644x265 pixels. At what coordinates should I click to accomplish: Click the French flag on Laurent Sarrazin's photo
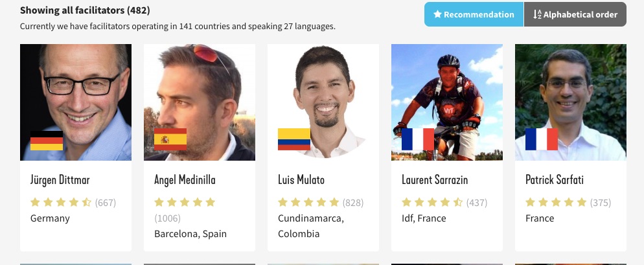[x=418, y=139]
